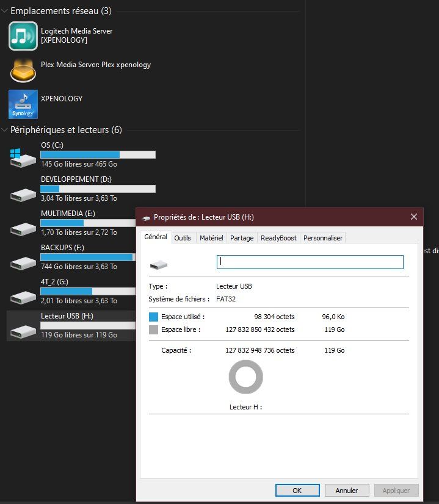Switch to the ReadyBoost tab
439x504 pixels.
click(278, 238)
